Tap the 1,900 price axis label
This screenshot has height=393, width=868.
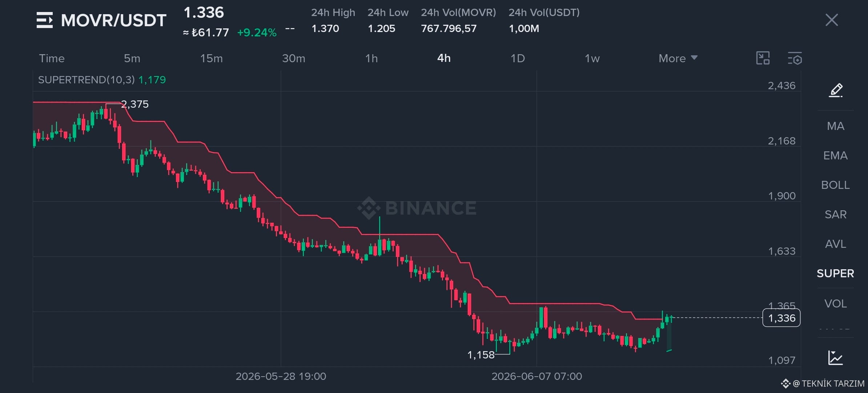(x=781, y=196)
